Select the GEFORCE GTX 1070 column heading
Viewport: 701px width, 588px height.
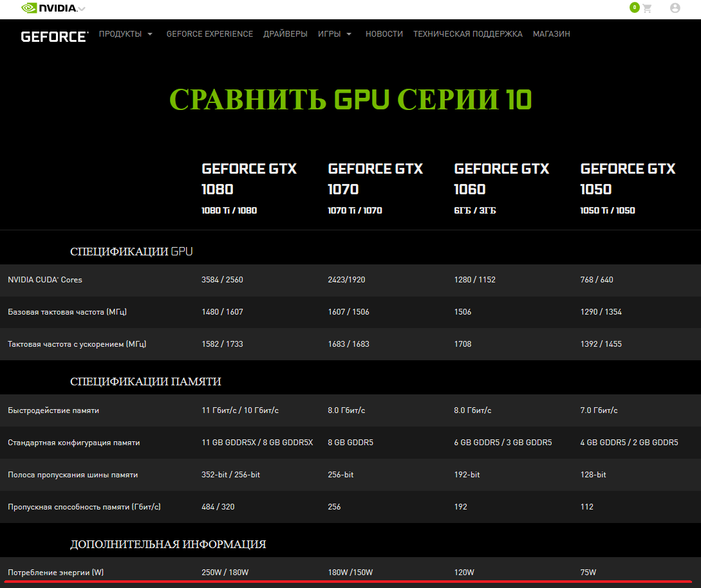pos(375,179)
